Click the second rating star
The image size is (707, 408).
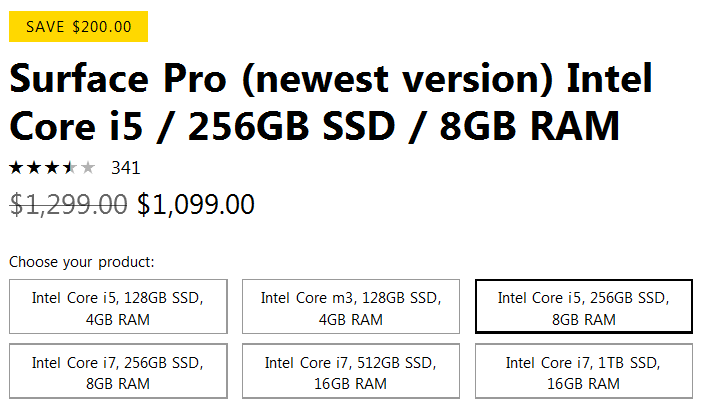tap(34, 167)
